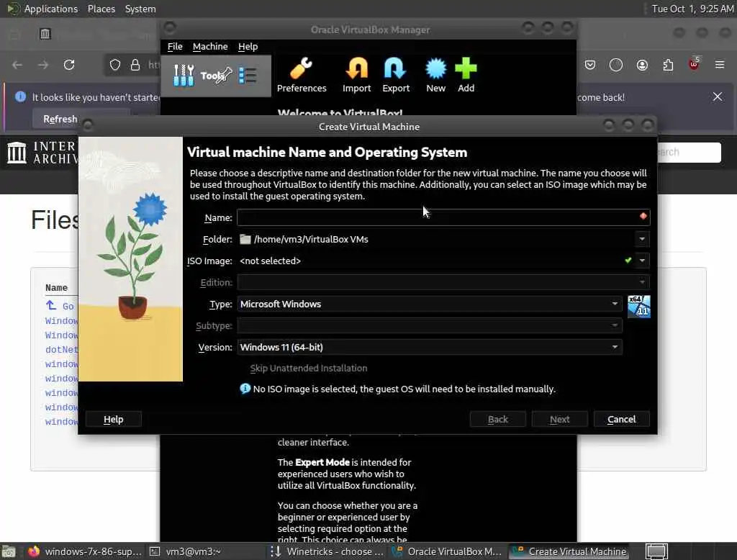The height and width of the screenshot is (560, 737).
Task: Switch to Firefox windows-7x-86 taskbar entry
Action: (x=85, y=551)
